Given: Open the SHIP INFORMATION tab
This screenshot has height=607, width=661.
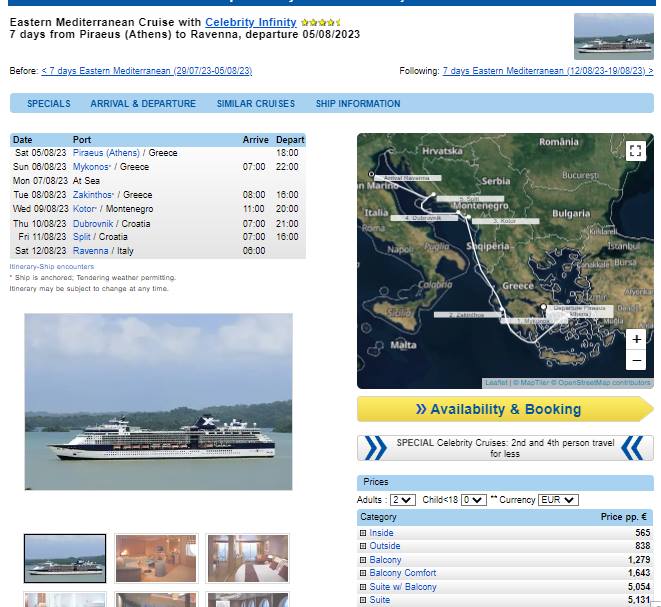Looking at the screenshot, I should [358, 104].
